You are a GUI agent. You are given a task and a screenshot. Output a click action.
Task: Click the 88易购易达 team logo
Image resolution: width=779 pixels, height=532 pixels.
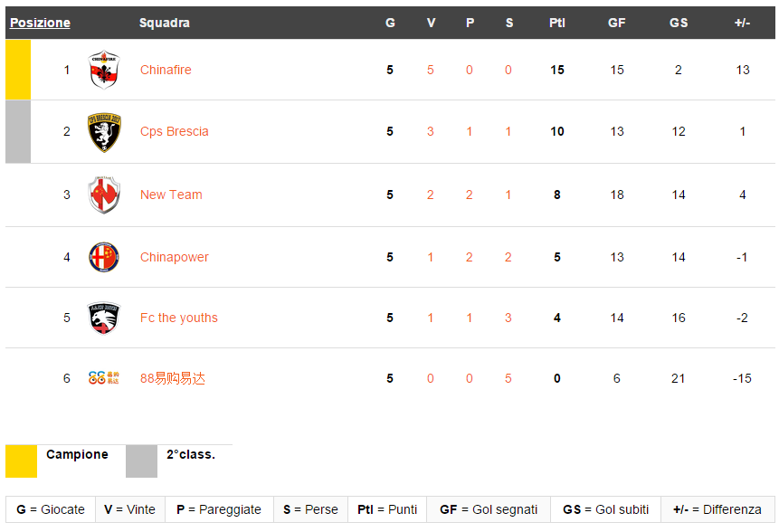pos(104,378)
